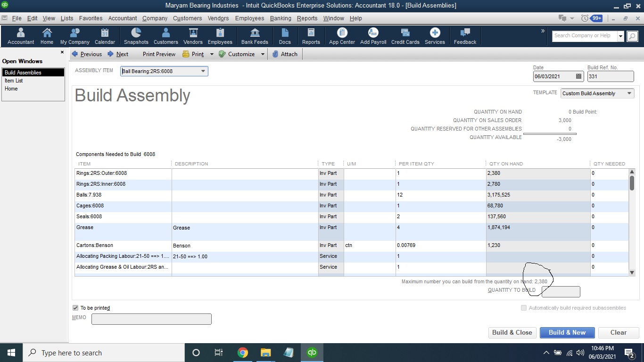Open the Accountant center icon

click(21, 36)
